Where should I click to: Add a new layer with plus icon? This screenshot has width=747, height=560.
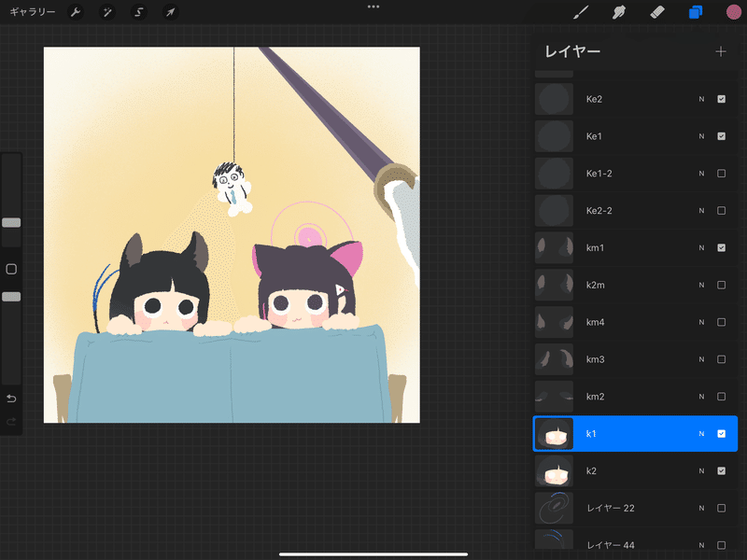click(x=721, y=51)
